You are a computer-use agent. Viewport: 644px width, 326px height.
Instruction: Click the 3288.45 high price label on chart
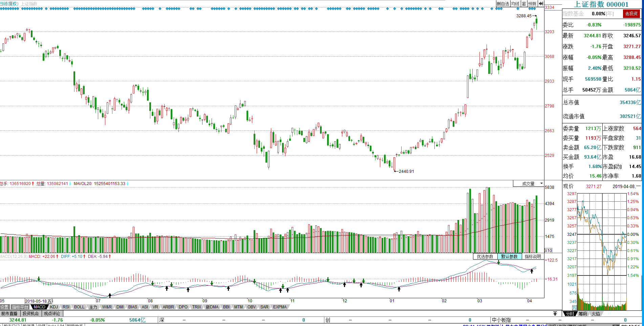[524, 16]
